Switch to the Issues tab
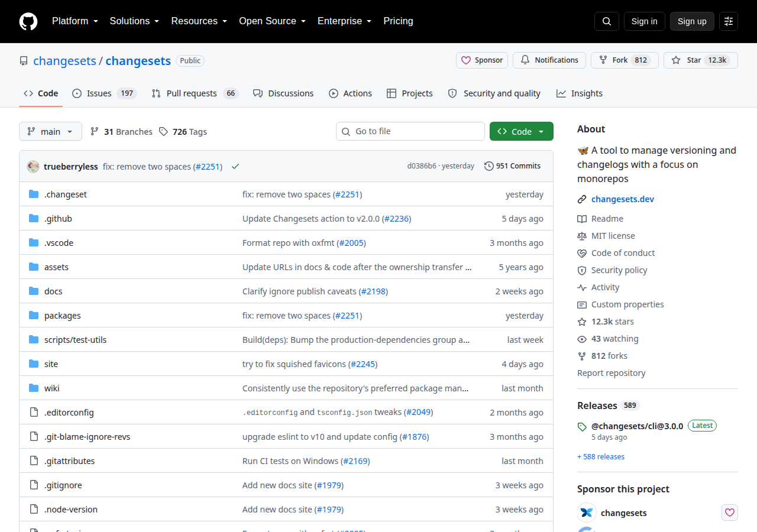The image size is (757, 532). pyautogui.click(x=105, y=93)
